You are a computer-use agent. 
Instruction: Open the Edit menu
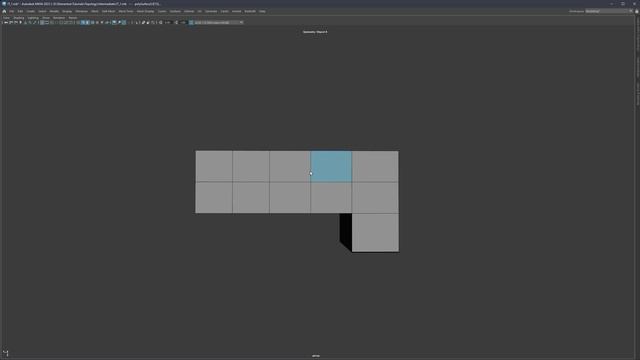point(20,11)
